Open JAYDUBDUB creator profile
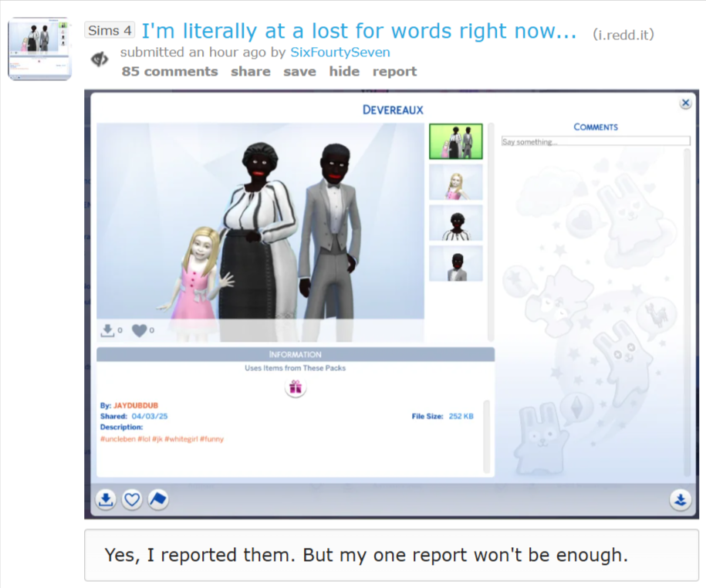This screenshot has width=706, height=588. (136, 405)
